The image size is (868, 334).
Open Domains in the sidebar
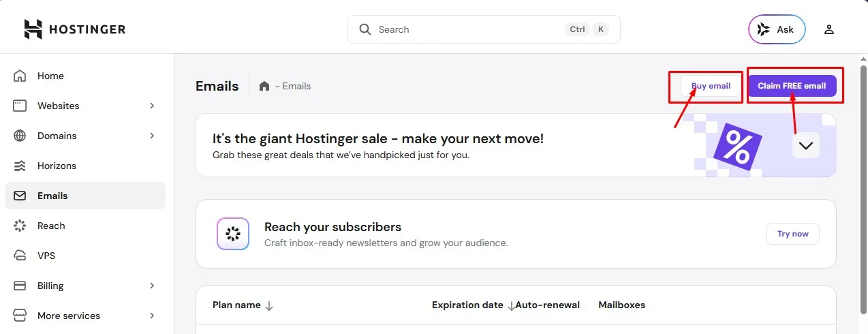tap(85, 136)
